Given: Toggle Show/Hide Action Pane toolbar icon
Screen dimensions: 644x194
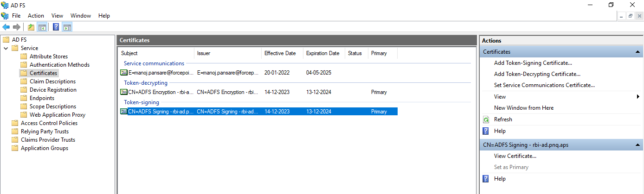Looking at the screenshot, I should click(67, 27).
